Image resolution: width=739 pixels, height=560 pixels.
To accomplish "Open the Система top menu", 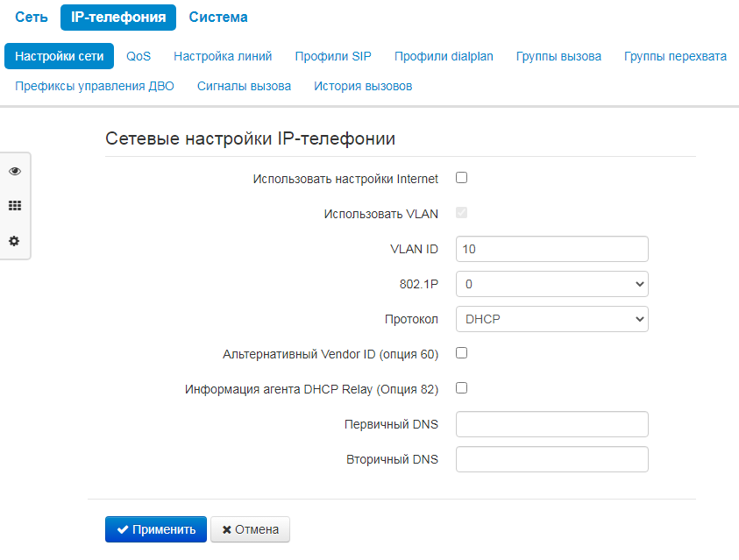I will [x=218, y=17].
